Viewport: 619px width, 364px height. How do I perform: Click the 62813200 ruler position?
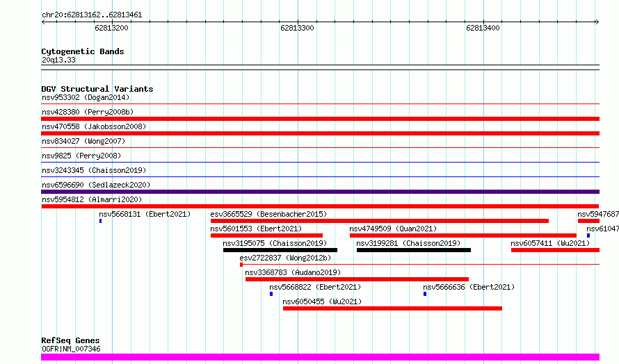[x=112, y=28]
